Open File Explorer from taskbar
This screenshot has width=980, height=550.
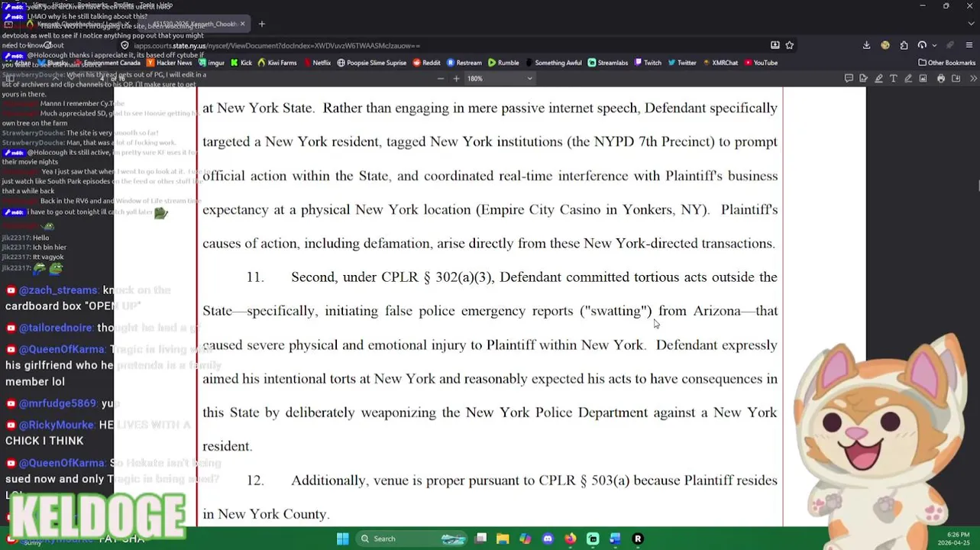[503, 539]
